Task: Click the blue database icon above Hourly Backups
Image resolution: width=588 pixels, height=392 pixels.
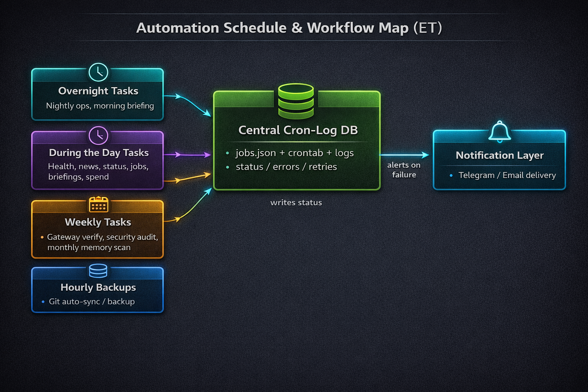Action: [98, 271]
